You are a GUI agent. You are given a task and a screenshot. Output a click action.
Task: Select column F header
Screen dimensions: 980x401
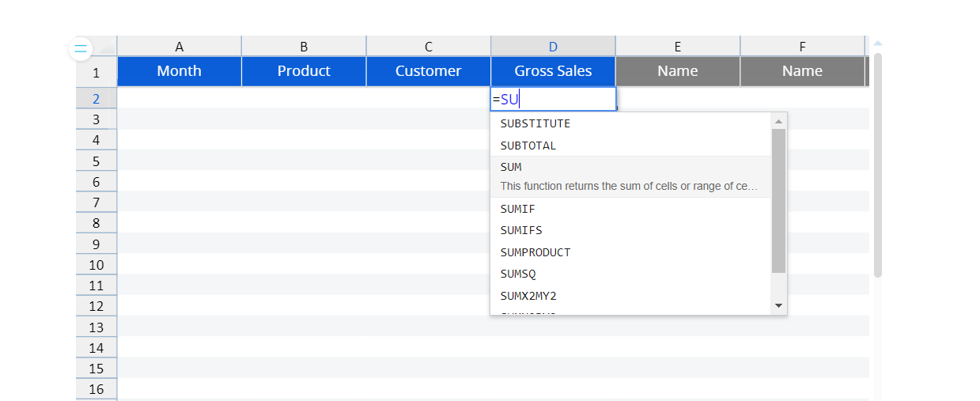(x=803, y=47)
